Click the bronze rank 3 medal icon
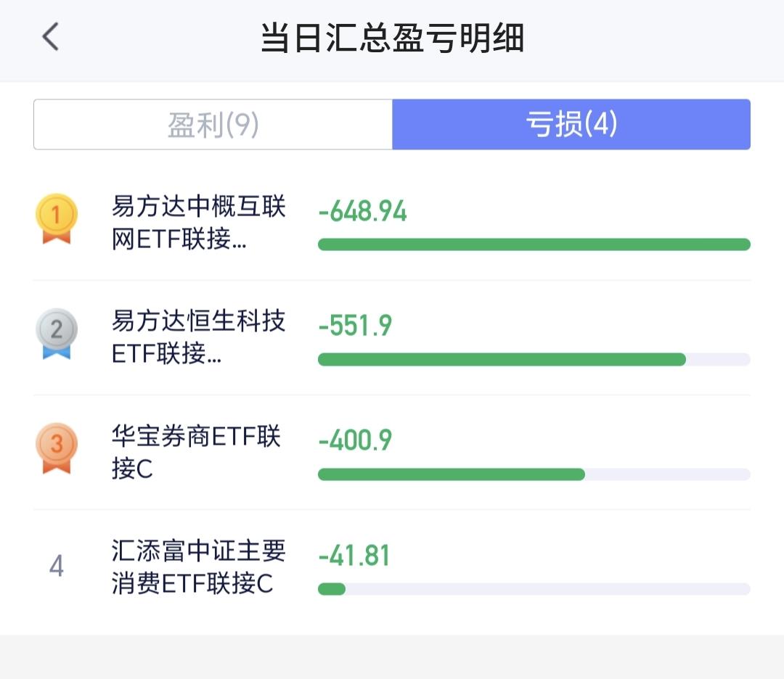 click(57, 448)
